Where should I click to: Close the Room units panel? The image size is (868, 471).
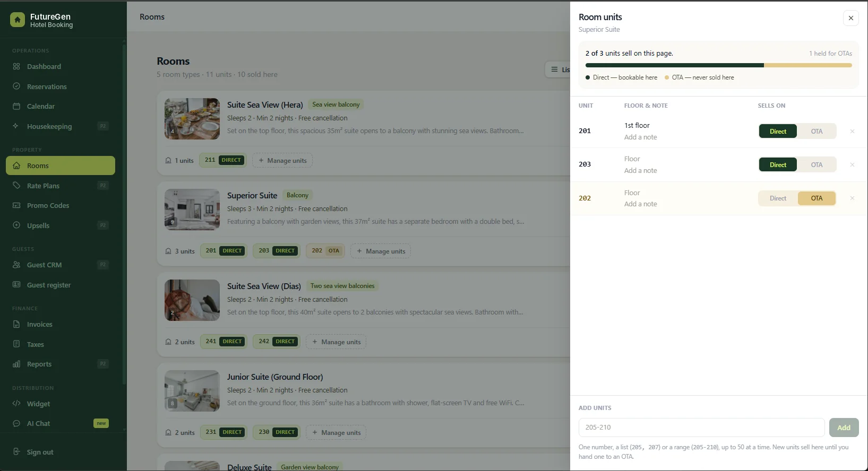(851, 18)
